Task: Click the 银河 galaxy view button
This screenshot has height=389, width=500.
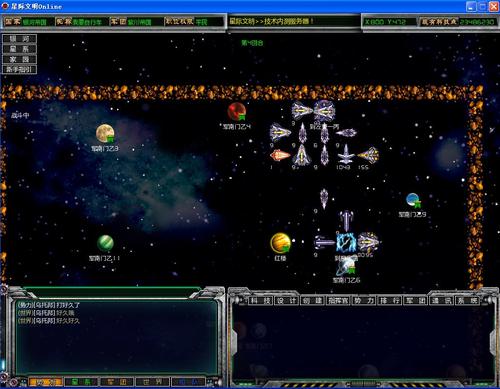Action: click(19, 39)
